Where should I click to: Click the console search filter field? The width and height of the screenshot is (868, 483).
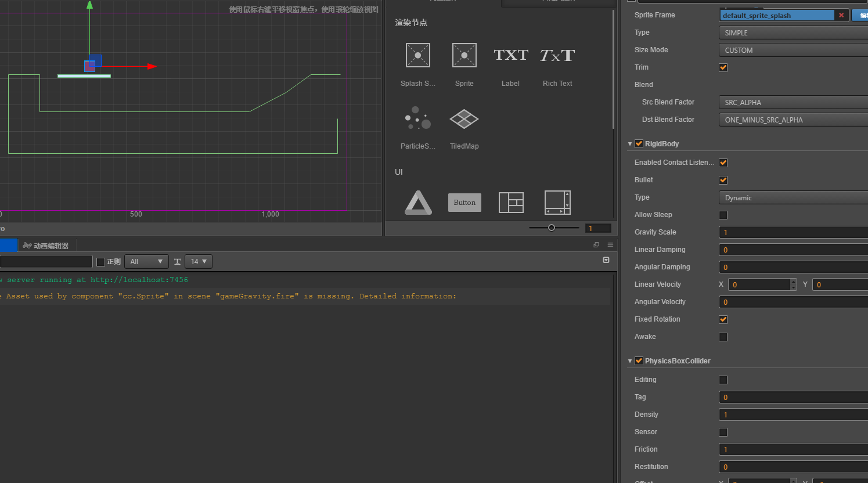pyautogui.click(x=46, y=262)
